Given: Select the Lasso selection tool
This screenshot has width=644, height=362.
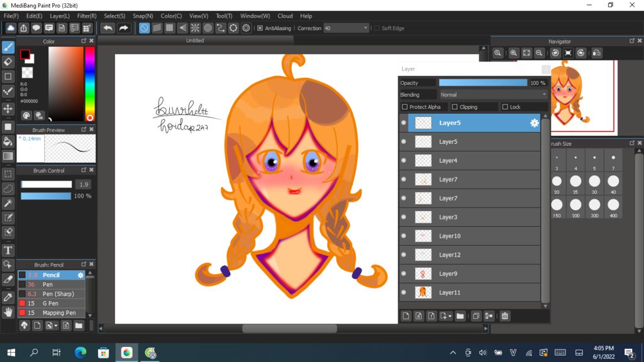Looking at the screenshot, I should click(x=8, y=189).
